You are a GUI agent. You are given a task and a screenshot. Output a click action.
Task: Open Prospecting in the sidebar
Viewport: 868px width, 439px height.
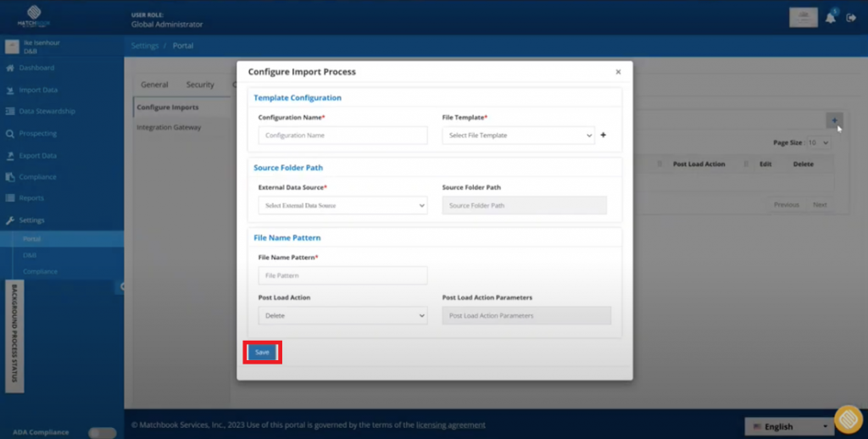[37, 133]
